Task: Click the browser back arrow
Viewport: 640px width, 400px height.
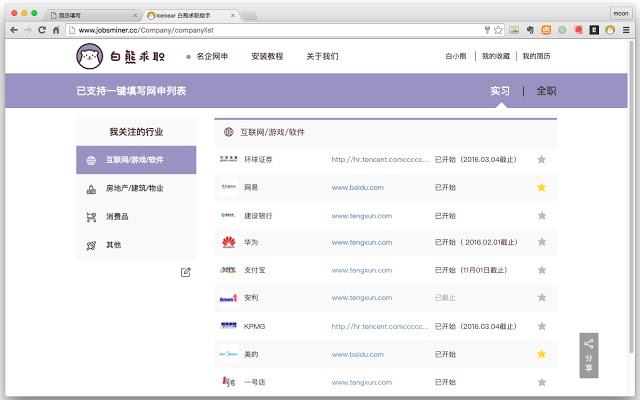Action: [x=14, y=30]
